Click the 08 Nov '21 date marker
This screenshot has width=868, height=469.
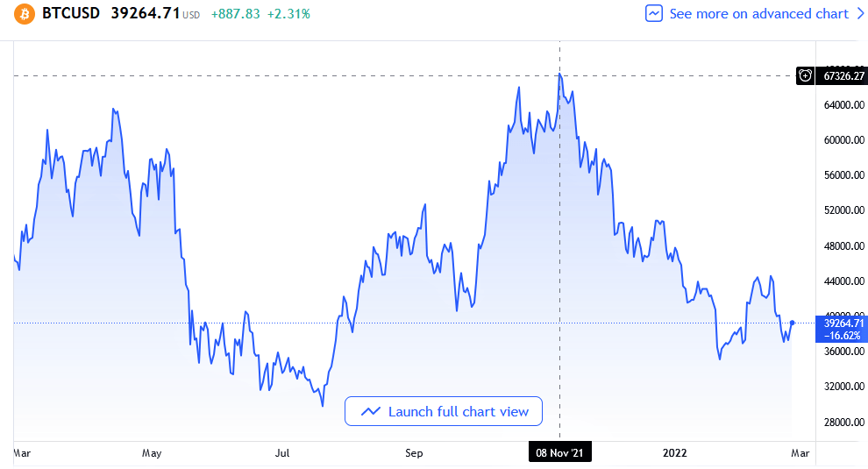coord(559,453)
